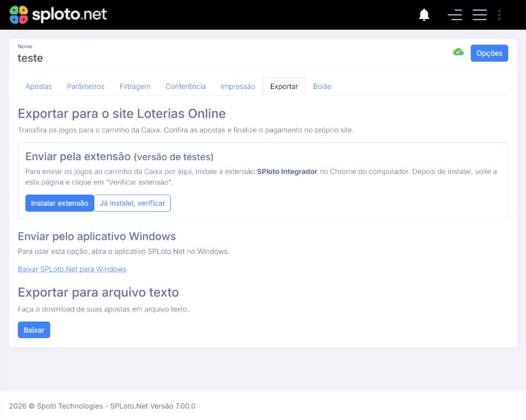This screenshot has width=526, height=420.
Task: Open the Opções button
Action: pyautogui.click(x=489, y=53)
